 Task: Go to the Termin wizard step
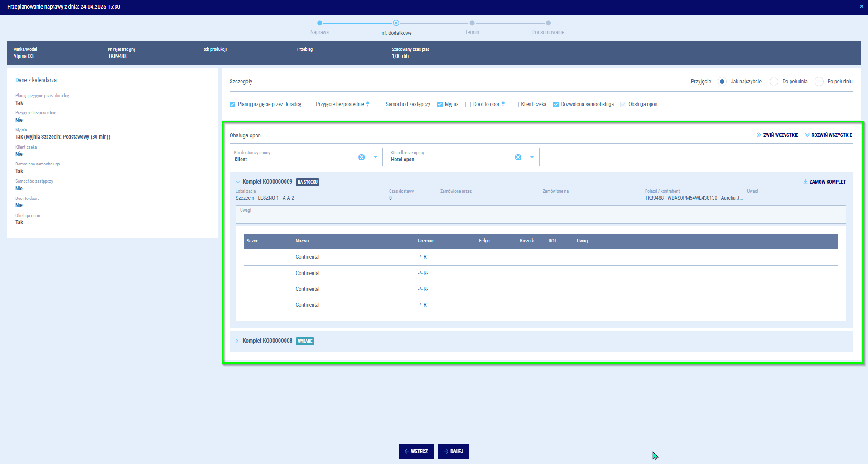pyautogui.click(x=472, y=23)
